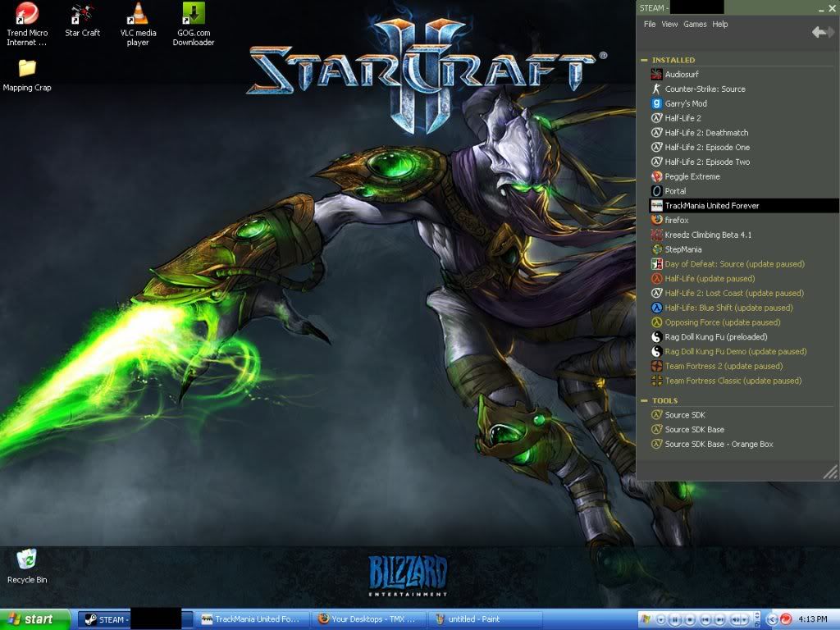
Task: Expand hidden system tray icons
Action: [772, 620]
